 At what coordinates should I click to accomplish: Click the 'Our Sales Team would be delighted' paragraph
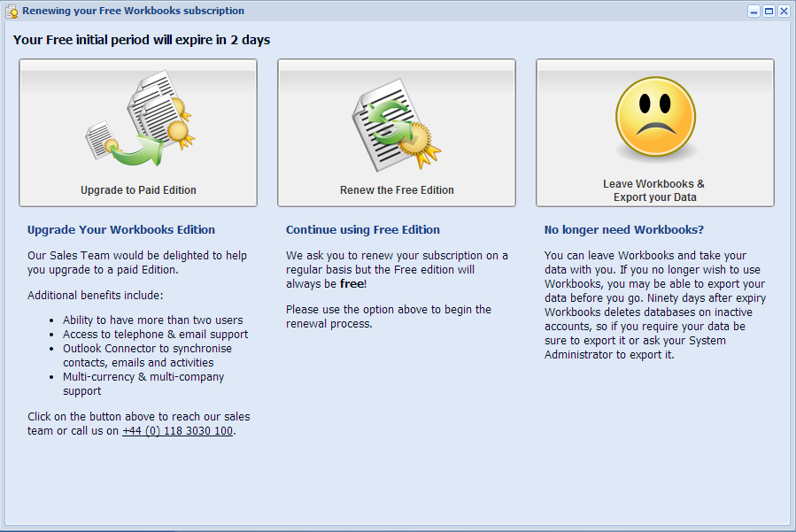coord(137,262)
